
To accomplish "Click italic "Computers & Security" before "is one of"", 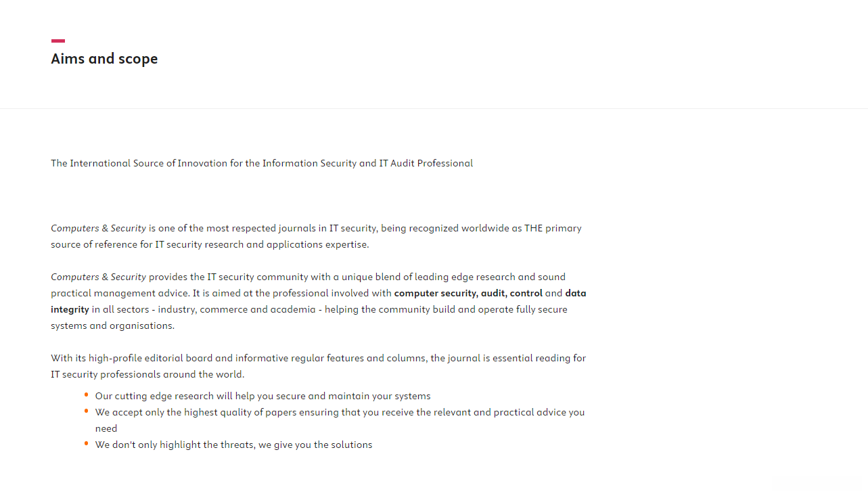I will (x=98, y=228).
